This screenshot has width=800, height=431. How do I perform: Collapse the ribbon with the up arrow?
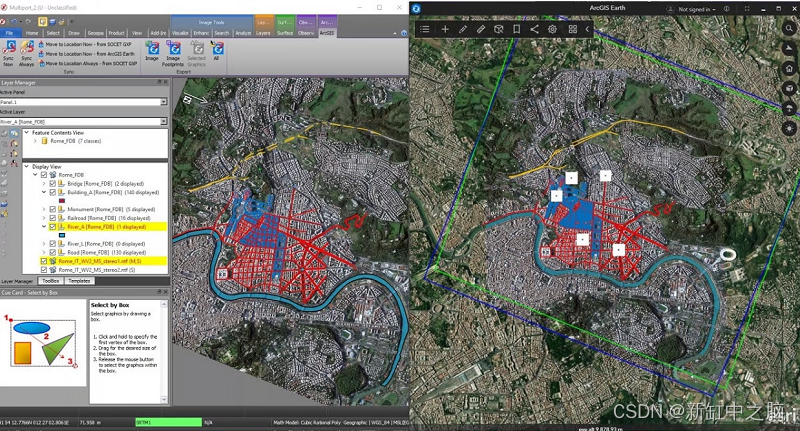point(394,33)
